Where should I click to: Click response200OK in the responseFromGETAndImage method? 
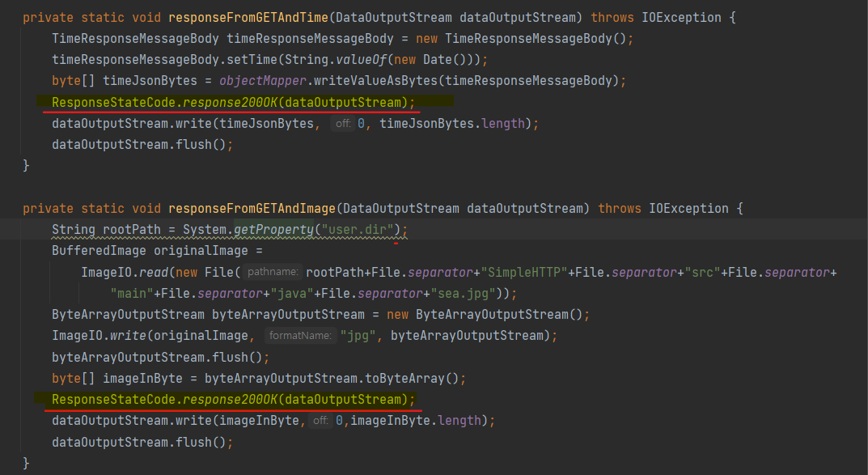coord(231,400)
